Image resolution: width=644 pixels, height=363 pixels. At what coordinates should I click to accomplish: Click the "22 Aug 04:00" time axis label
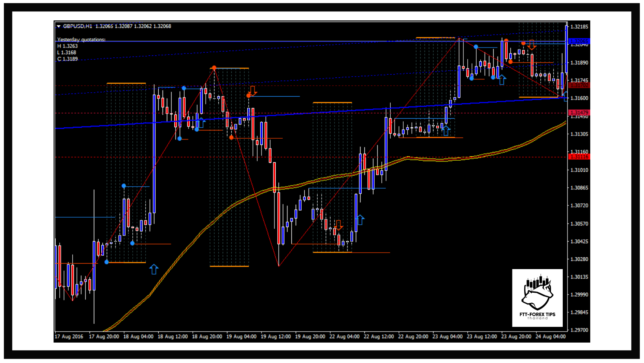pos(344,337)
